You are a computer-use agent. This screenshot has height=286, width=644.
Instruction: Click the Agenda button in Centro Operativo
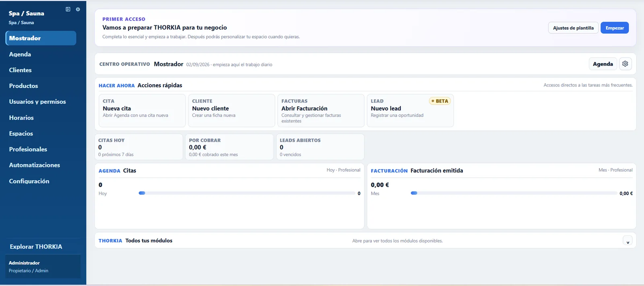pyautogui.click(x=603, y=64)
